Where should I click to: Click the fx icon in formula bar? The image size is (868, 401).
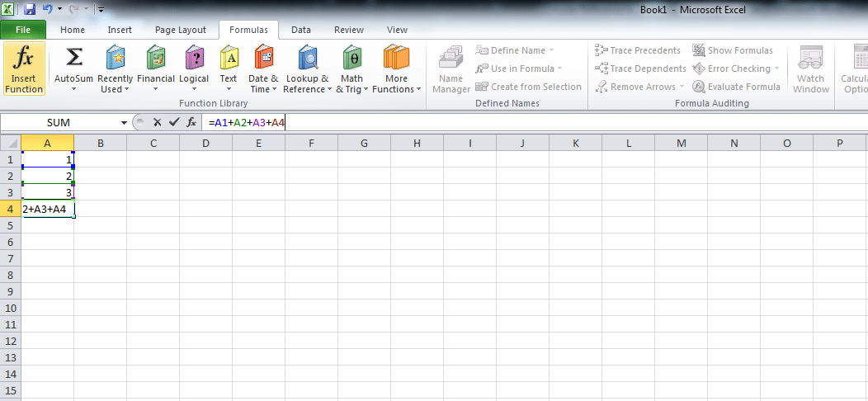point(191,122)
